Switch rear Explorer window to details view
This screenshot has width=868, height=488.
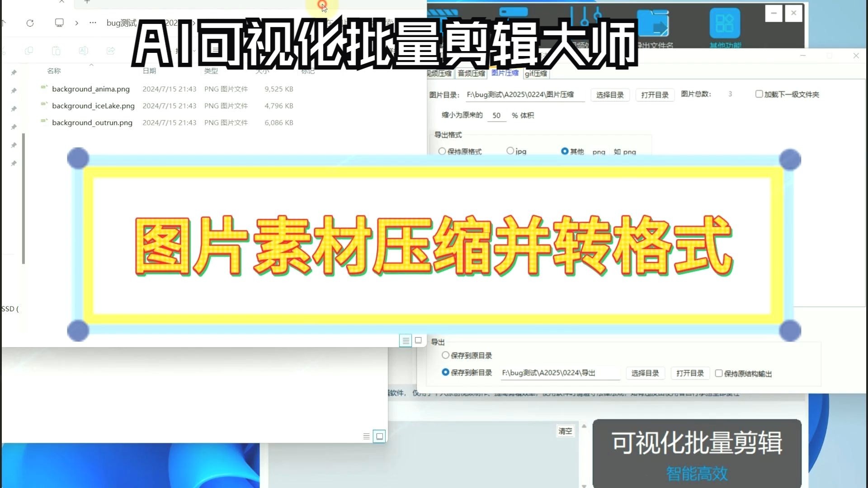point(366,436)
